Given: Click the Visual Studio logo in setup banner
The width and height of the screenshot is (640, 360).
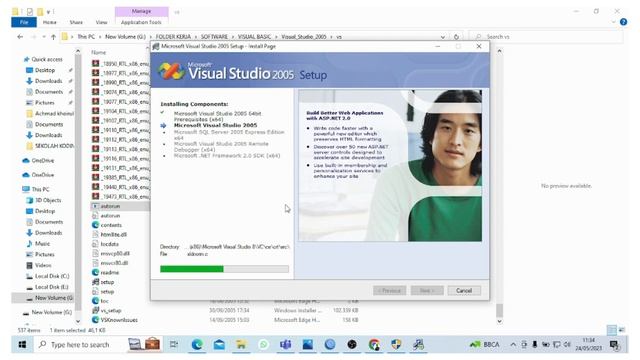Looking at the screenshot, I should click(x=170, y=71).
